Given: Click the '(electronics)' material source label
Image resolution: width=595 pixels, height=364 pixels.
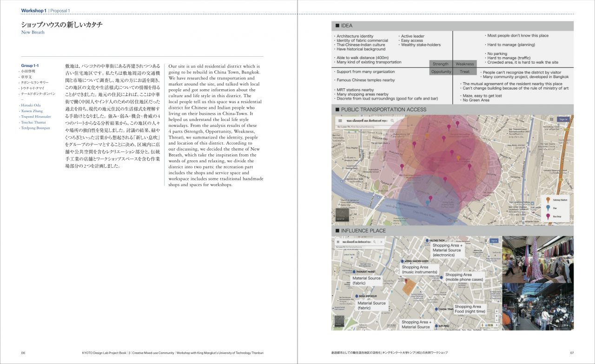Looking at the screenshot, I should point(447,250).
